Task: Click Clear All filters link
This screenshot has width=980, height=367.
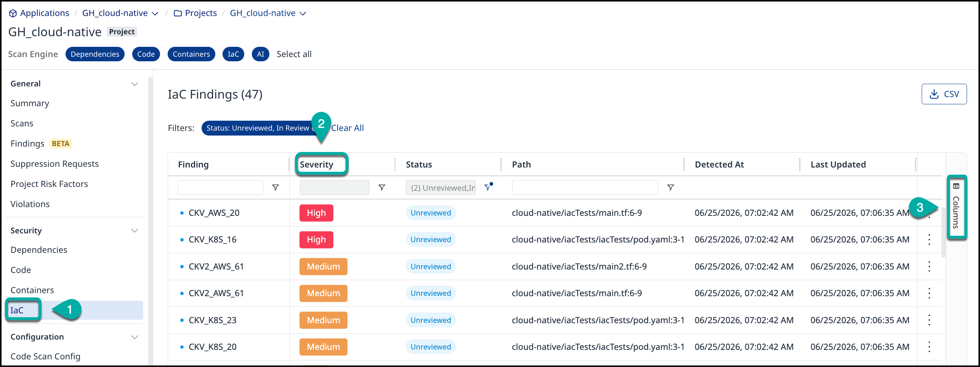Action: tap(347, 128)
